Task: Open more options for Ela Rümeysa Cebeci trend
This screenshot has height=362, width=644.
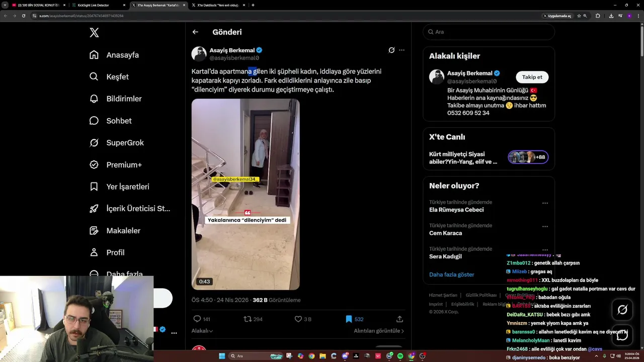Action: point(545,203)
